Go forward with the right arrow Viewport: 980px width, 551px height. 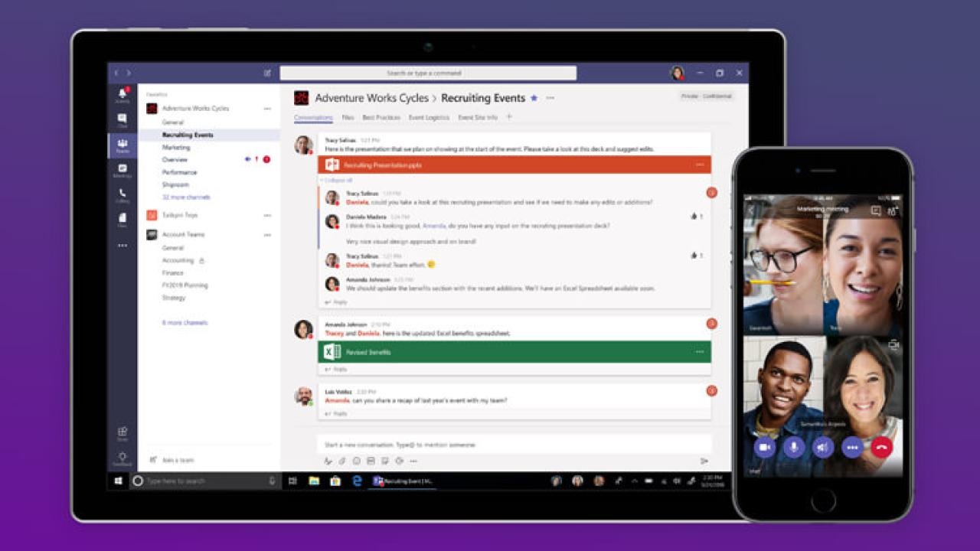(129, 73)
